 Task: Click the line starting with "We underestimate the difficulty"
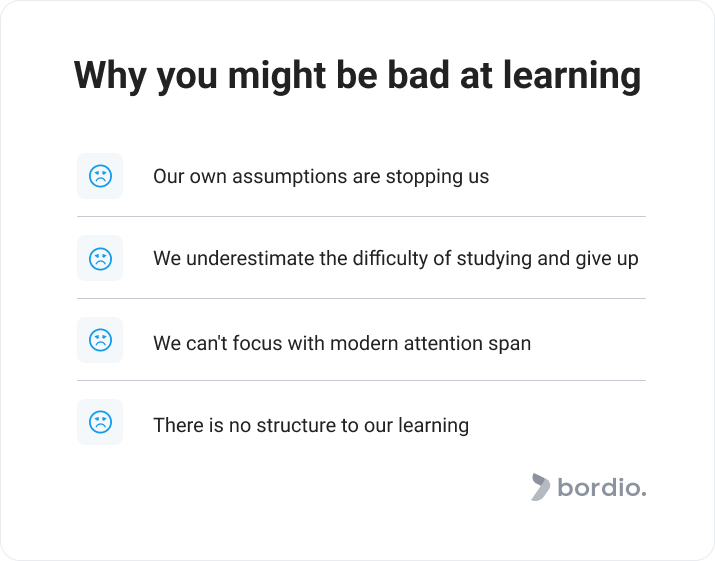point(396,259)
